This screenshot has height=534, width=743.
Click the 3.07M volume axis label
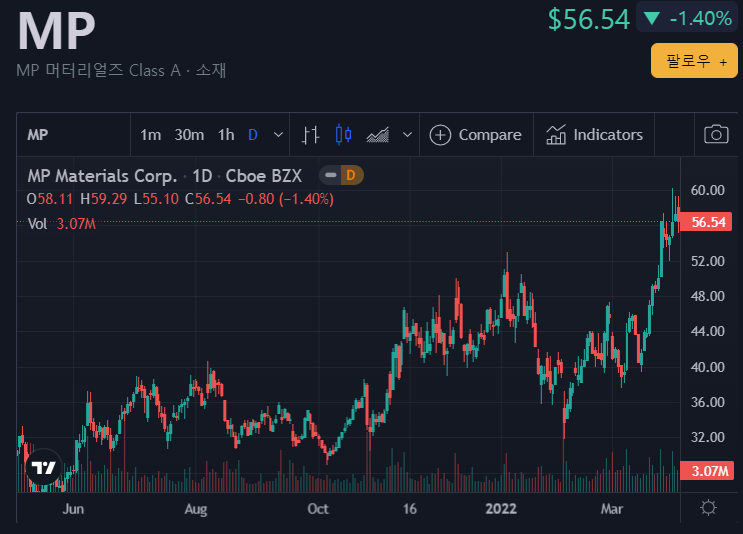[708, 471]
